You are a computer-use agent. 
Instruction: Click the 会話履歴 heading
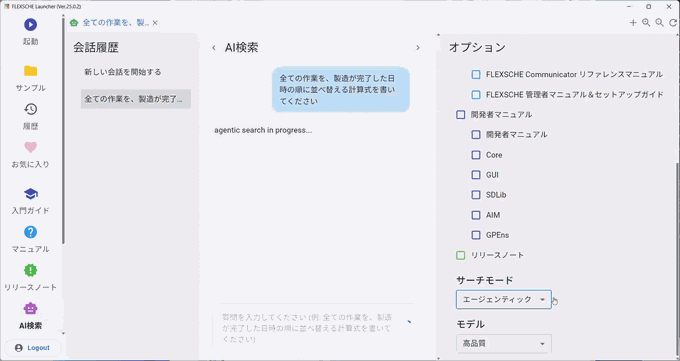(x=96, y=47)
